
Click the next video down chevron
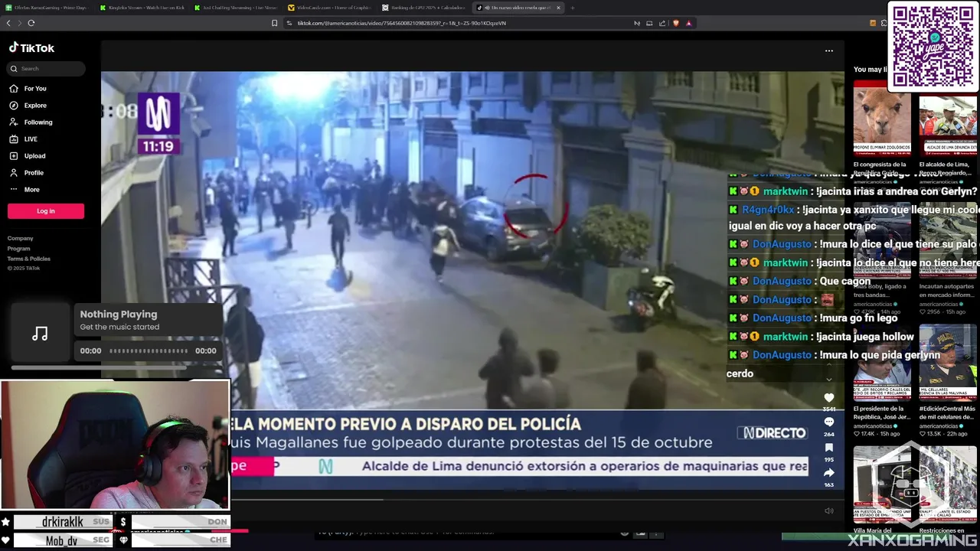[x=828, y=379]
